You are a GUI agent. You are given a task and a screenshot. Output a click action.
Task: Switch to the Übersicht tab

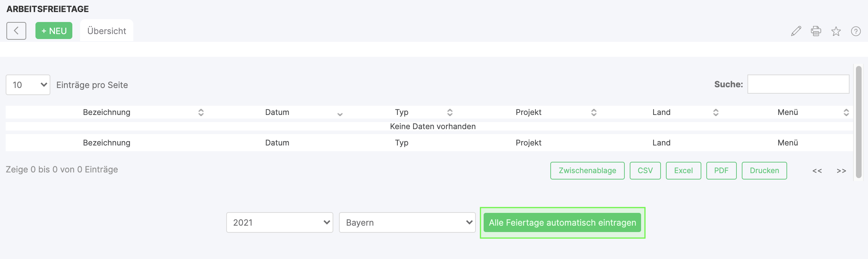click(x=107, y=31)
